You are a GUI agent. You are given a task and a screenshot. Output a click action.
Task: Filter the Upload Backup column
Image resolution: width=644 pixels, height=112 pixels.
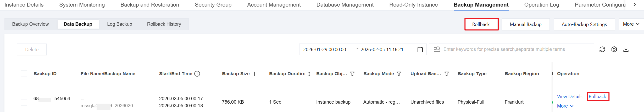pyautogui.click(x=447, y=74)
